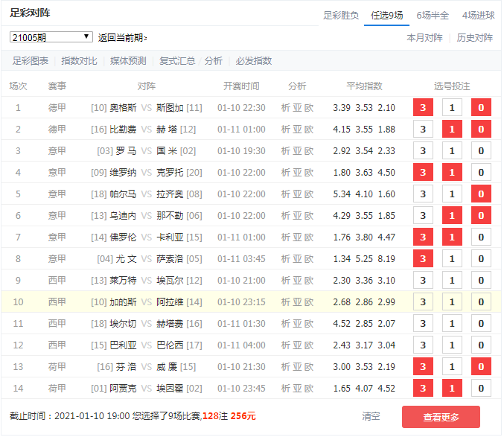The height and width of the screenshot is (437, 504).
Task: Open 历史对阵 link
Action: [x=474, y=37]
